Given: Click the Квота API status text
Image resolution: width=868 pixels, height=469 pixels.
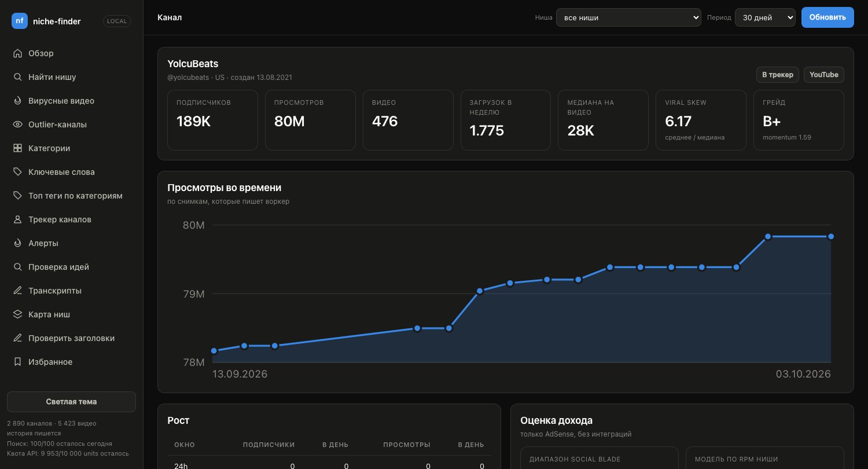Looking at the screenshot, I should [x=68, y=453].
